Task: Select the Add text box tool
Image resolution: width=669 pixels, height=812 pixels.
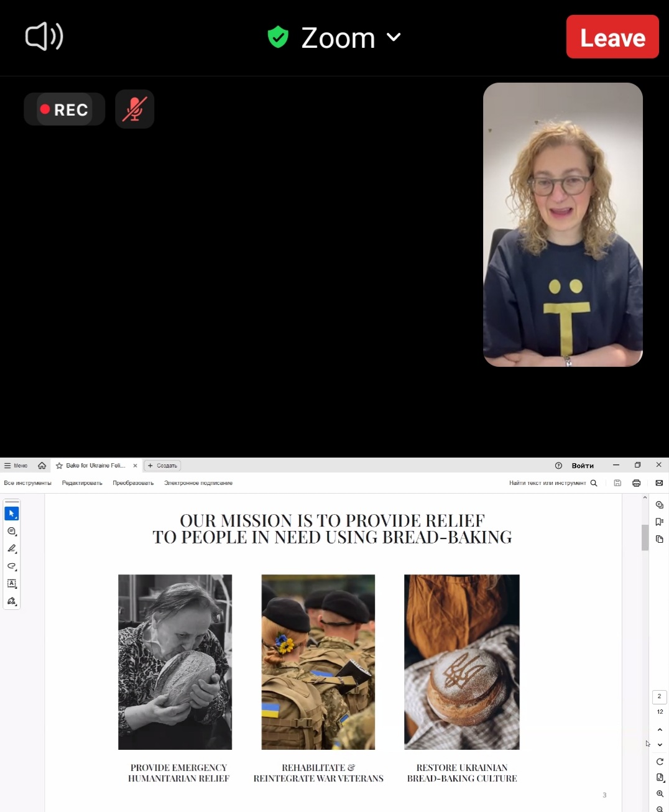Action: coord(12,584)
